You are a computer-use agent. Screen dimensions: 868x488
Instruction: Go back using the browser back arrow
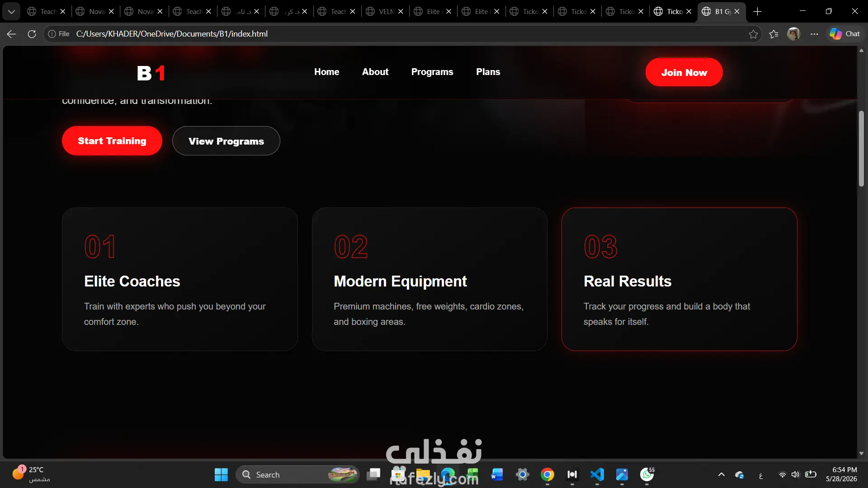(12, 34)
